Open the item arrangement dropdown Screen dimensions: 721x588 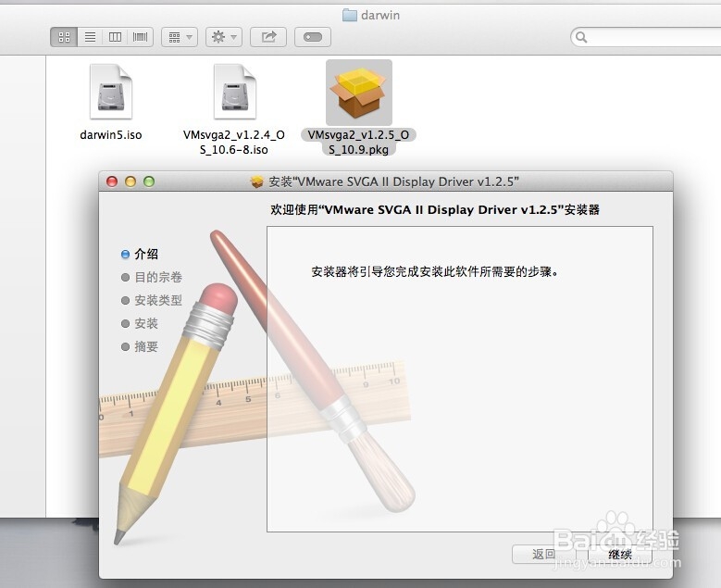pos(180,37)
